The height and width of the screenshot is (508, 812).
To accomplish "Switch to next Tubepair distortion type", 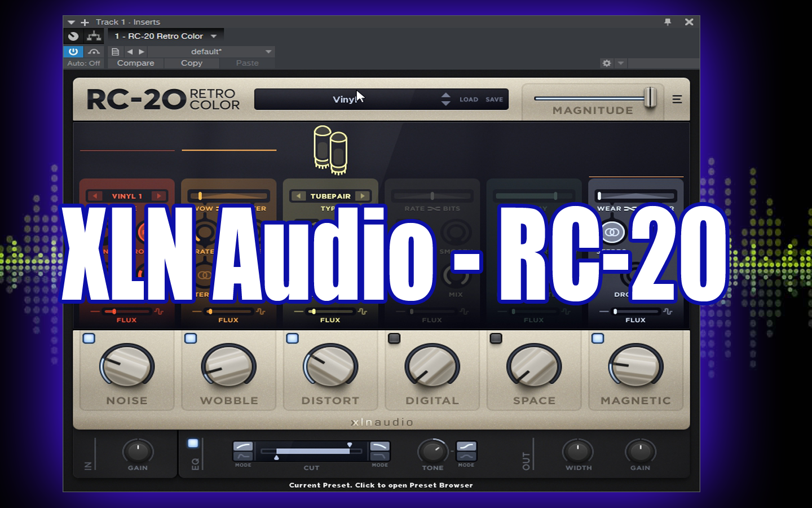I will click(363, 196).
